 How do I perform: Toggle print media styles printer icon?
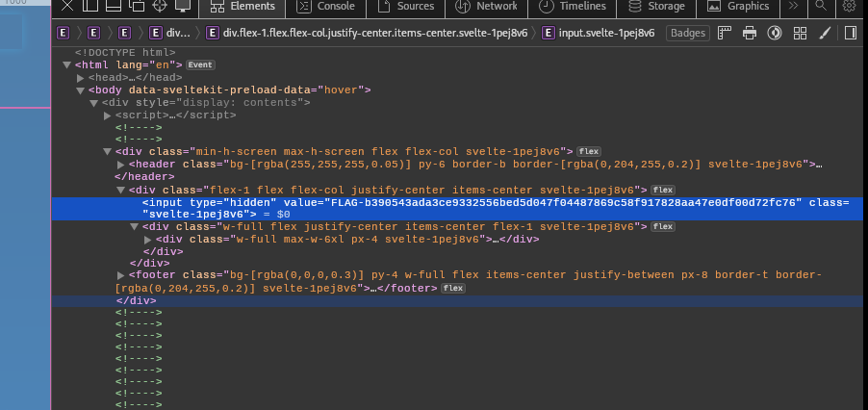coord(749,33)
